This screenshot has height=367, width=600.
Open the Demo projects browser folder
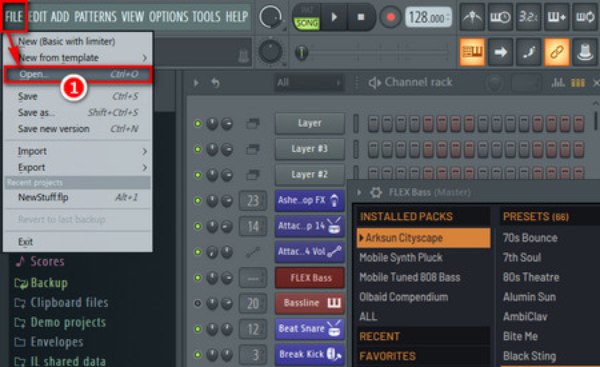pyautogui.click(x=60, y=322)
